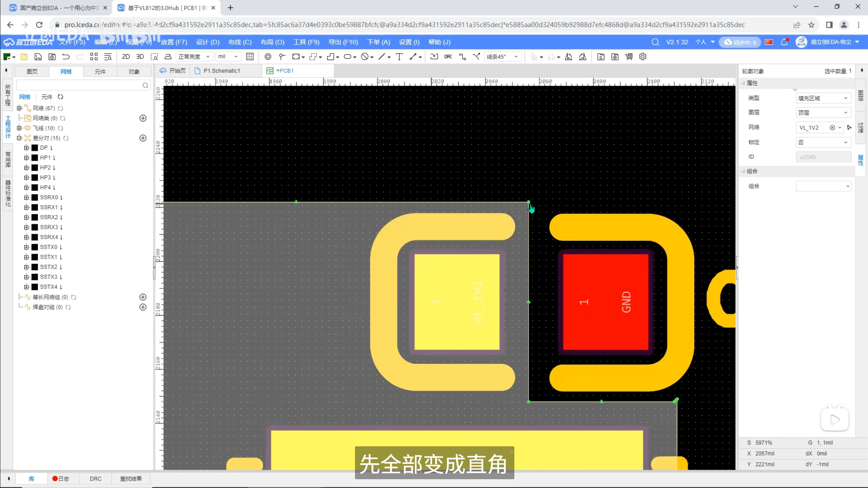The image size is (868, 488).
Task: Click the Undo arrow icon
Action: [x=66, y=57]
